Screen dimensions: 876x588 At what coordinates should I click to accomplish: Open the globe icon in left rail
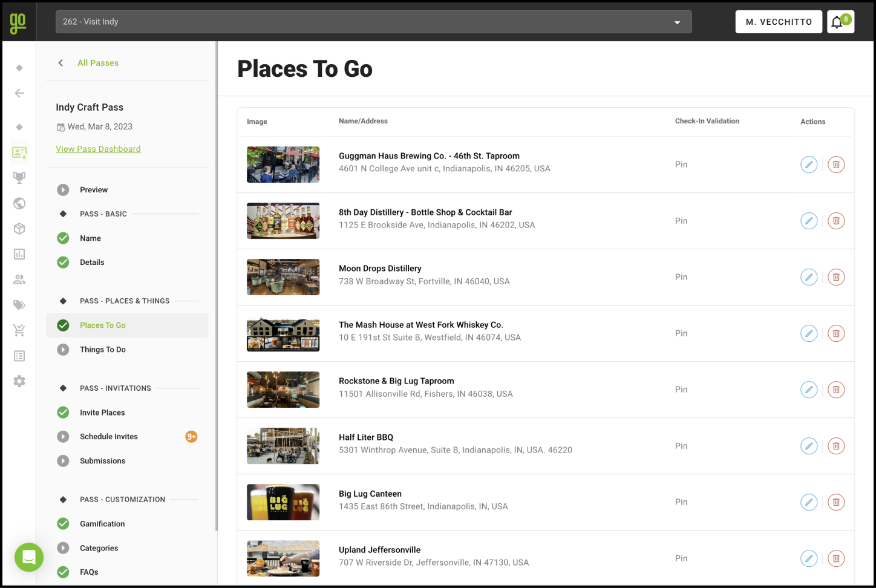click(x=19, y=203)
